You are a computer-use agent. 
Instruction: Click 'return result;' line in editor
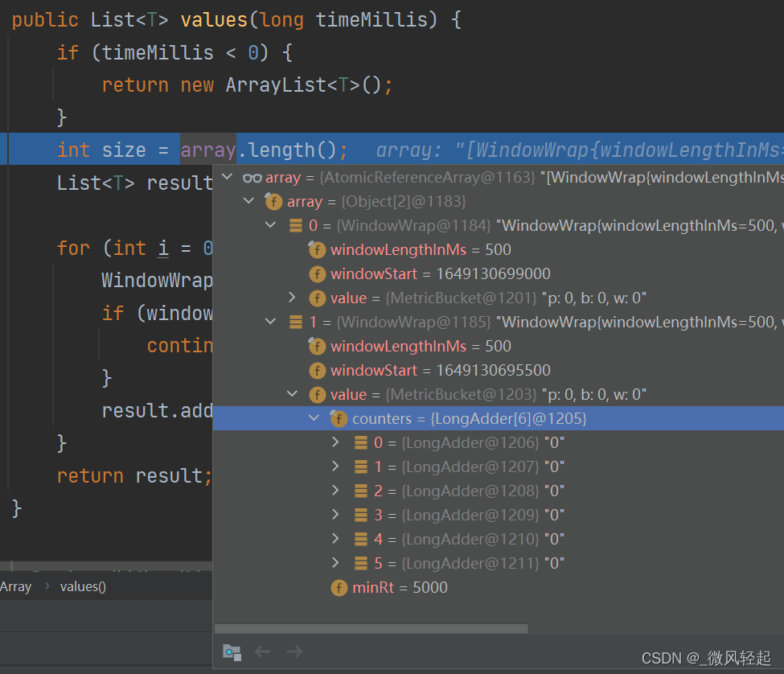point(134,475)
